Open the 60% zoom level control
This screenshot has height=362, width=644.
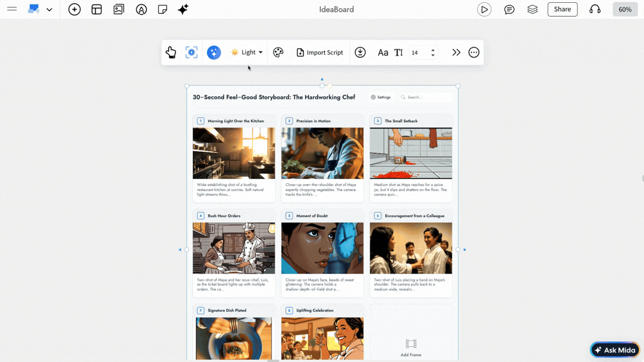(x=625, y=9)
